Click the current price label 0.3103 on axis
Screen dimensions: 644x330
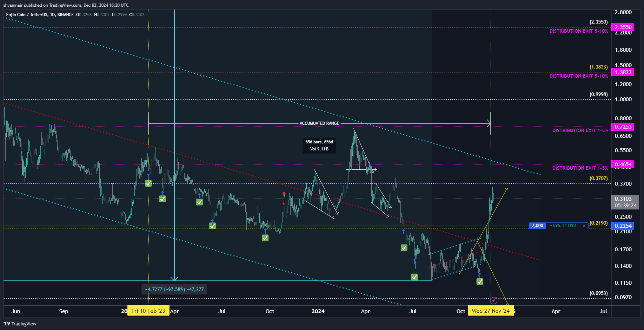[623, 199]
